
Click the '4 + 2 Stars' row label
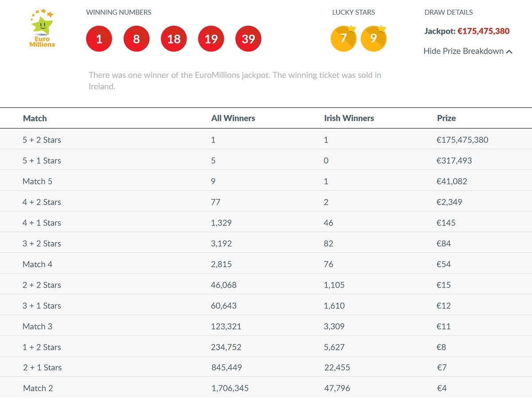click(x=42, y=202)
